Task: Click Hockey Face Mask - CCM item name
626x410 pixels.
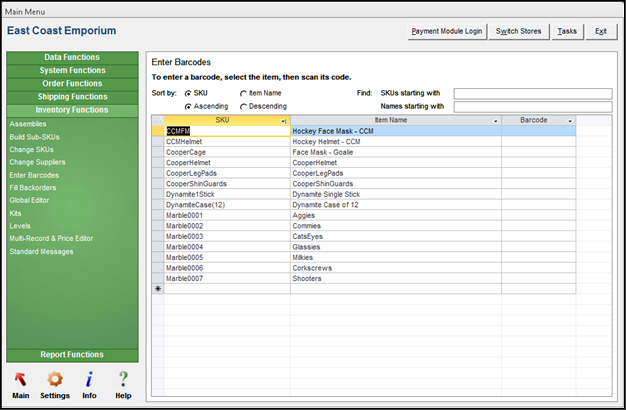Action: point(333,131)
